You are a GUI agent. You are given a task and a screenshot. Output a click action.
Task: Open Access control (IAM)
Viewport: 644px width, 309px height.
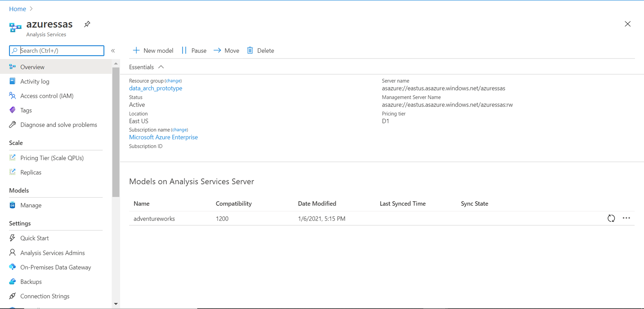[x=47, y=96]
